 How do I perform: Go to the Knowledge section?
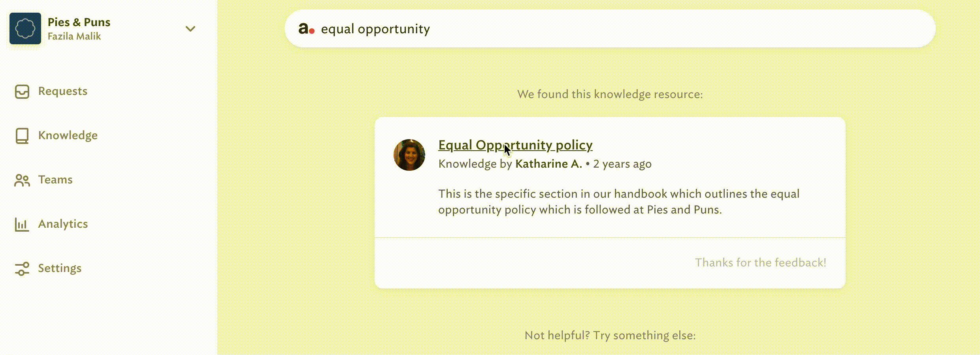click(x=68, y=136)
